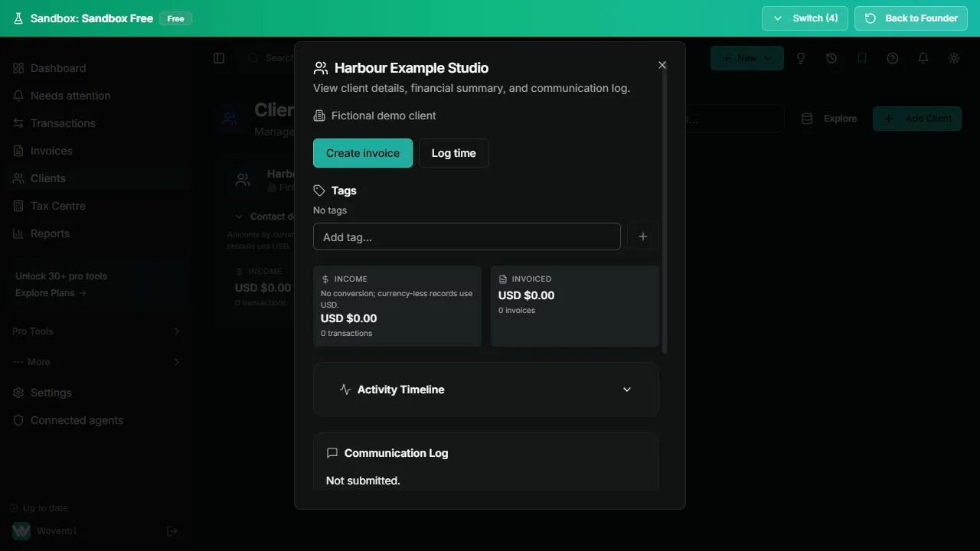Image resolution: width=980 pixels, height=551 pixels.
Task: Click the Explore button
Action: click(x=829, y=119)
